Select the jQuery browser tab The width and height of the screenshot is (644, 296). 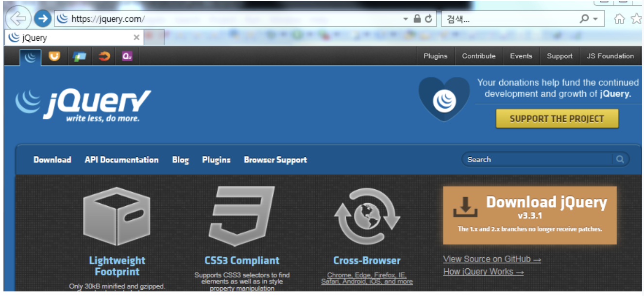(x=73, y=37)
